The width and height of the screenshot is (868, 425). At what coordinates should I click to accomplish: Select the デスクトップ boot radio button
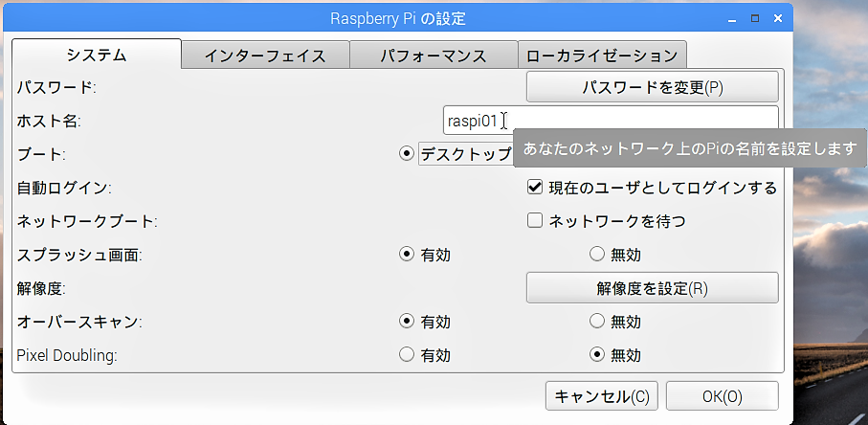pos(407,154)
